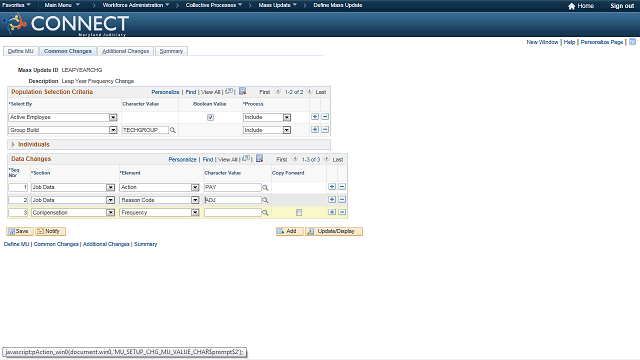The image size is (640, 360).
Task: Open Process dropdown for Group Build row
Action: pyautogui.click(x=267, y=130)
